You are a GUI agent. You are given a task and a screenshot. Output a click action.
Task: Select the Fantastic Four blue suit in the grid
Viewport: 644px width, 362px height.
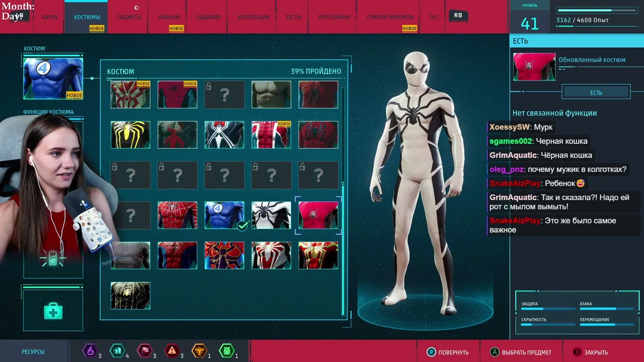(x=224, y=215)
